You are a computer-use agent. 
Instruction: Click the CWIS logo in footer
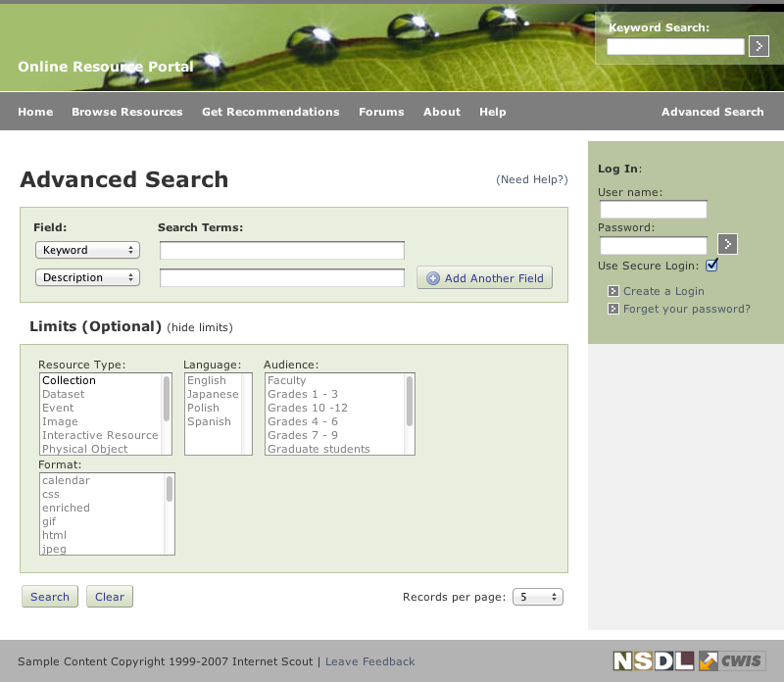[x=732, y=661]
